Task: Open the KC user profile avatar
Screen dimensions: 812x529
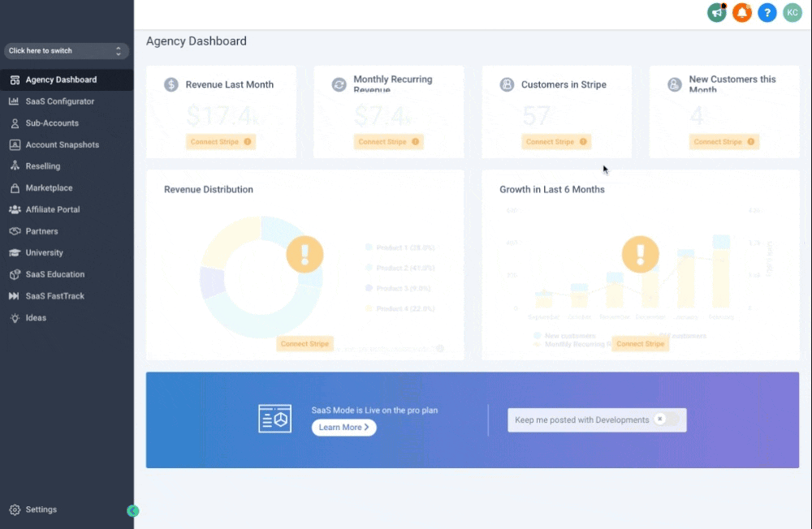Action: [792, 13]
